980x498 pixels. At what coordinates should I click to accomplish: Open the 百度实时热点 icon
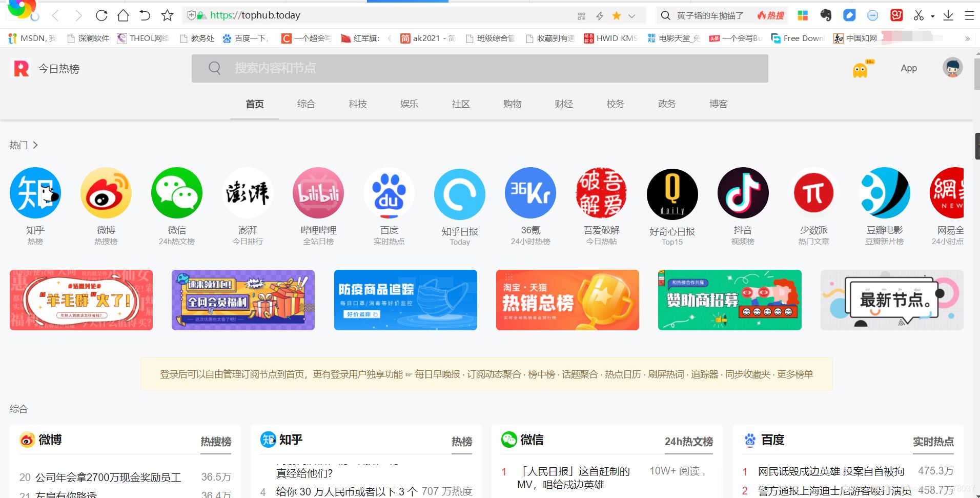click(x=389, y=193)
